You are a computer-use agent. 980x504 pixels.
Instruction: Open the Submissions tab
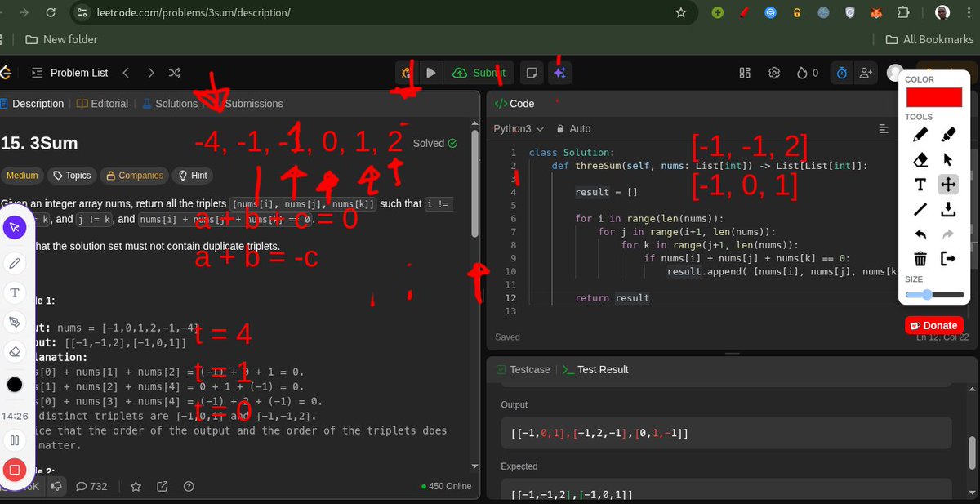click(x=254, y=104)
